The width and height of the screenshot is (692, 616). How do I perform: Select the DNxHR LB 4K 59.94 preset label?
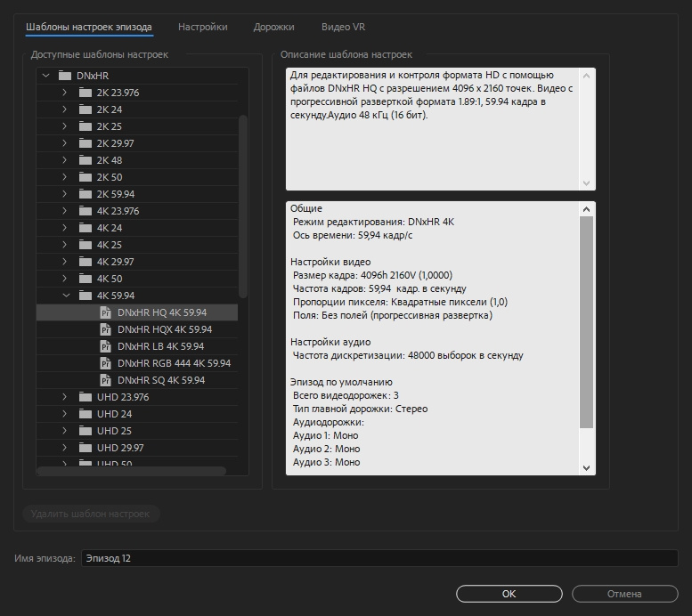[x=160, y=346]
